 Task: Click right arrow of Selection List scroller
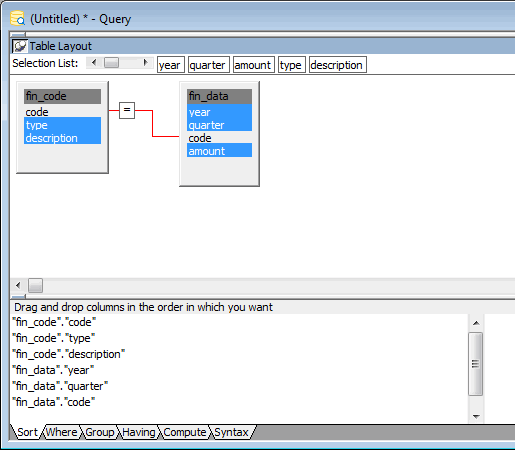click(145, 63)
